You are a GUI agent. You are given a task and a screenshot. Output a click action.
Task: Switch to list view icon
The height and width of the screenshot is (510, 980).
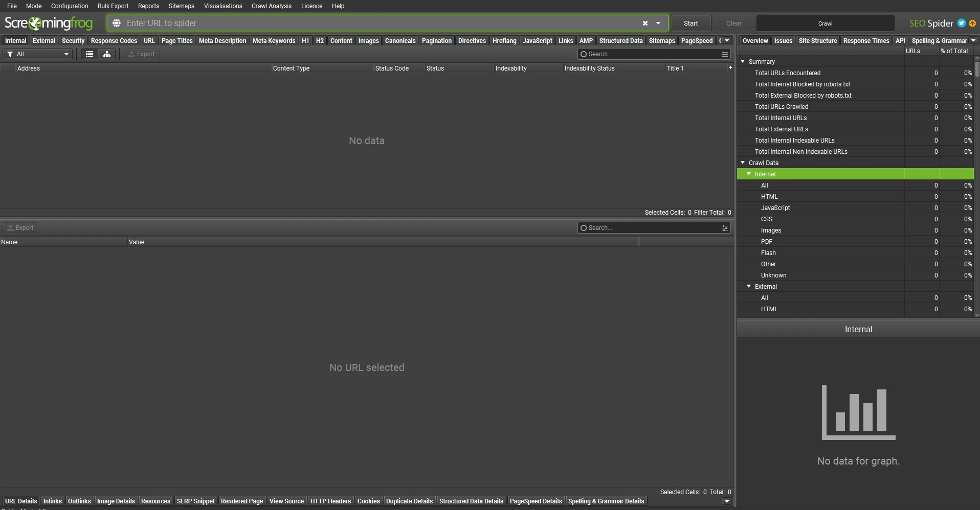click(90, 54)
